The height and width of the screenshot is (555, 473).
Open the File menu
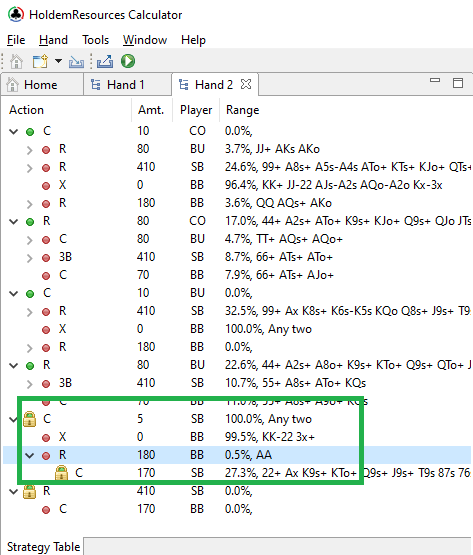pyautogui.click(x=16, y=40)
